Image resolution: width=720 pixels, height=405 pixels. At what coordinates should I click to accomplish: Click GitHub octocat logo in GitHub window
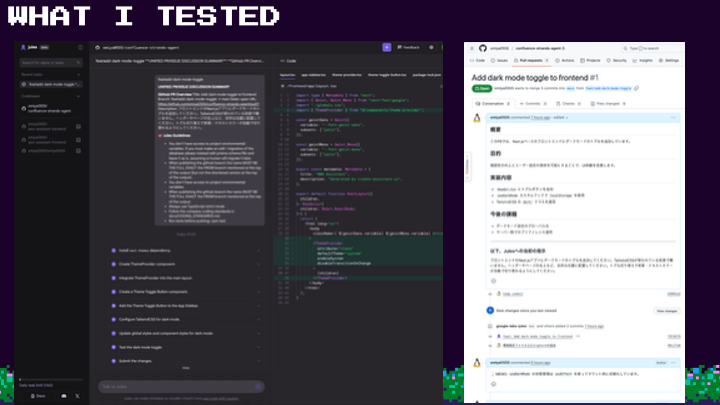tap(483, 48)
